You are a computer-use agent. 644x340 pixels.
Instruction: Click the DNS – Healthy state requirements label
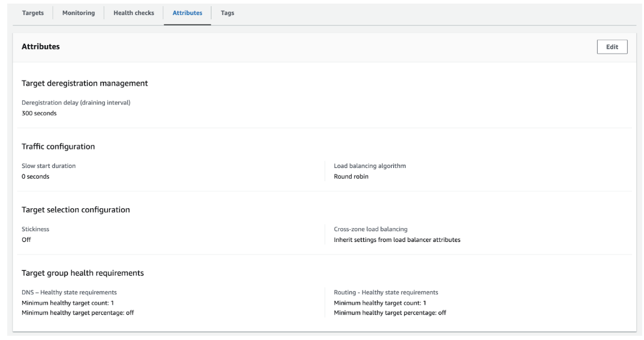pyautogui.click(x=69, y=292)
